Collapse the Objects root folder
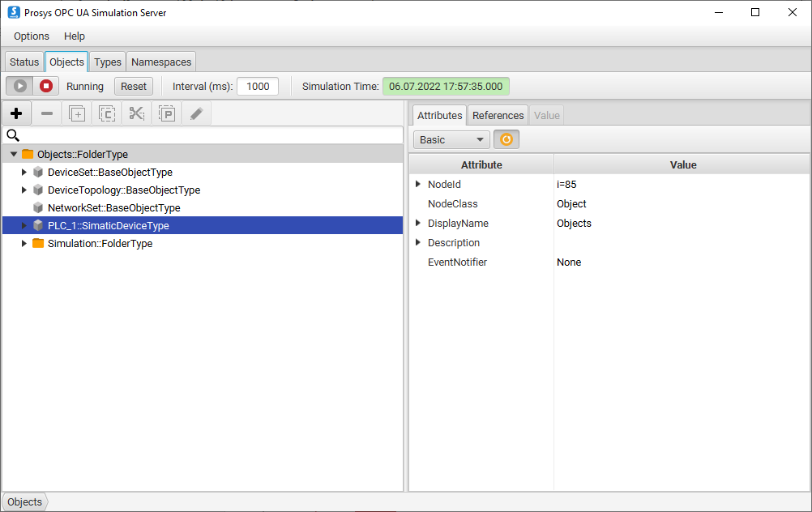812x512 pixels. pyautogui.click(x=14, y=155)
